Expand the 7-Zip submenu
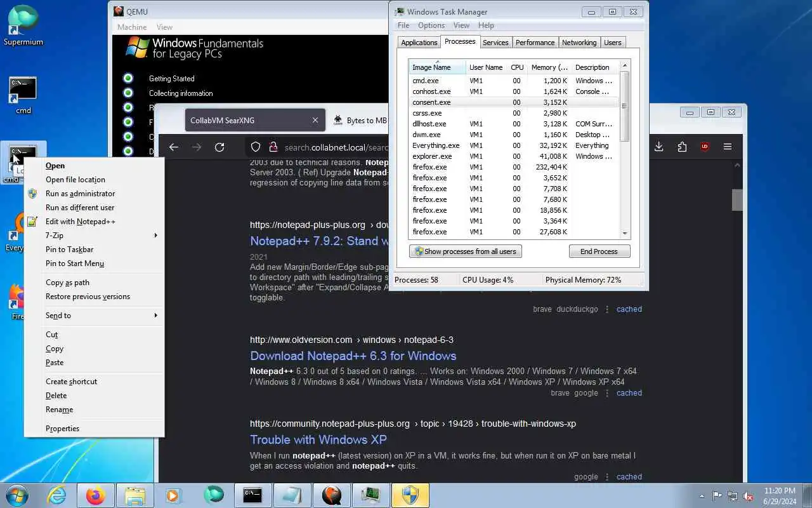The width and height of the screenshot is (812, 508). click(x=94, y=236)
